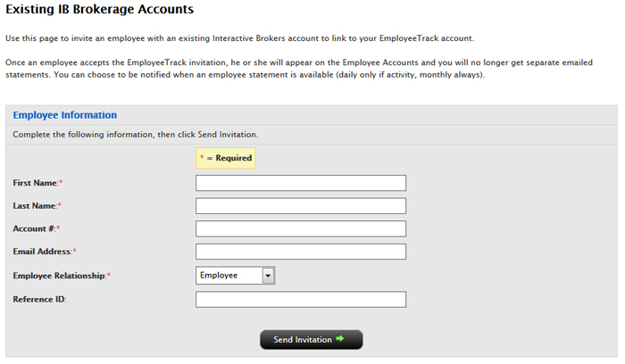Click the First Name label
The image size is (625, 364).
pos(37,183)
